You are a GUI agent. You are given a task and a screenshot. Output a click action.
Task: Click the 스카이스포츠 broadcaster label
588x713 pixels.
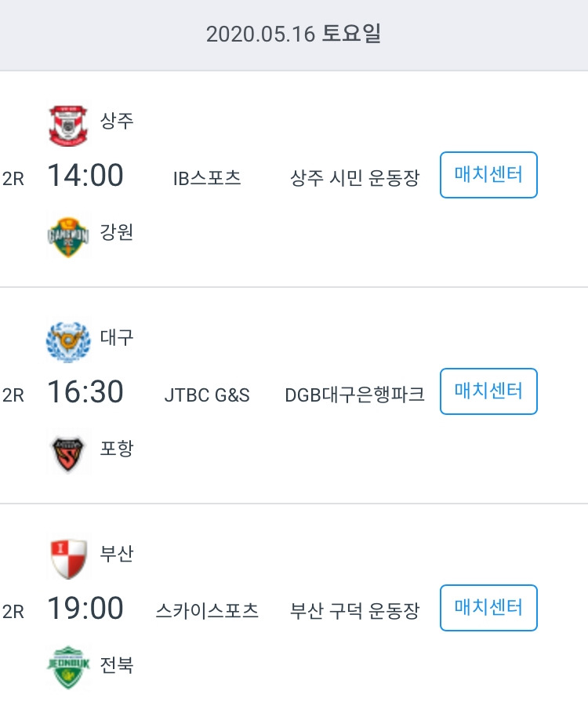click(x=207, y=611)
